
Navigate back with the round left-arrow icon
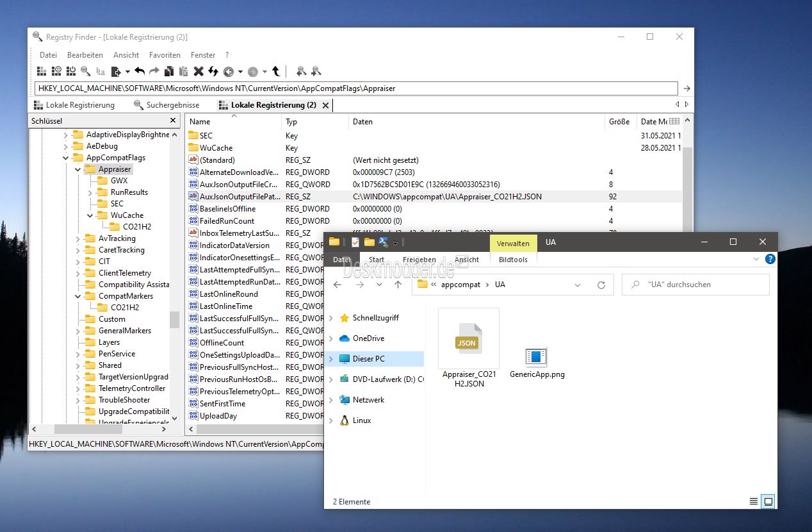(229, 71)
